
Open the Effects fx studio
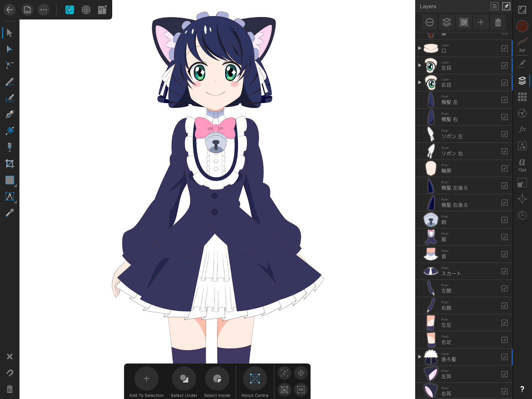click(x=522, y=129)
